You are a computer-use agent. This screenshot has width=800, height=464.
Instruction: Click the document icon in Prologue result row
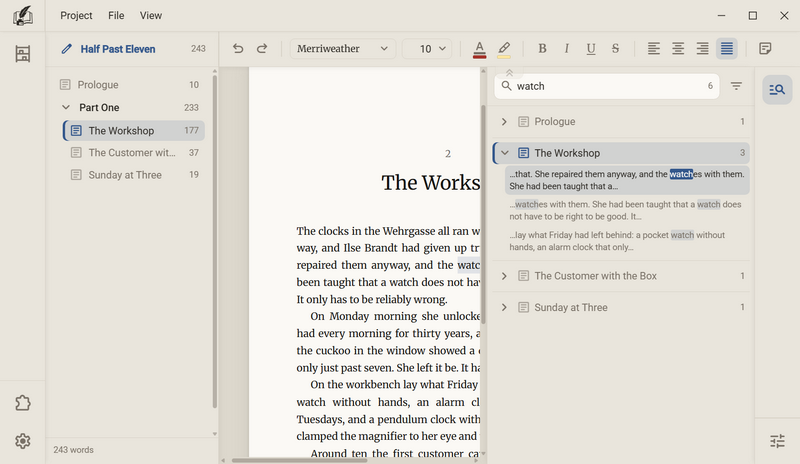point(523,121)
